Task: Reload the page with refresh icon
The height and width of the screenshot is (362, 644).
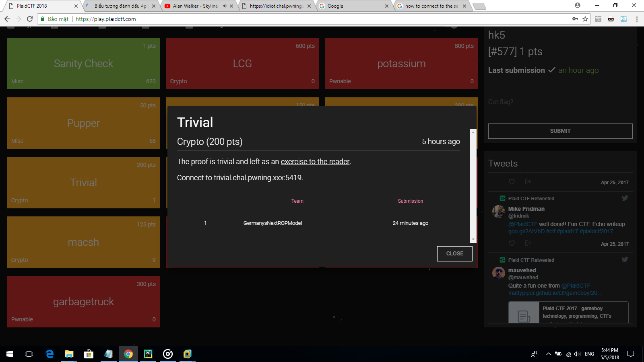Action: (x=30, y=19)
